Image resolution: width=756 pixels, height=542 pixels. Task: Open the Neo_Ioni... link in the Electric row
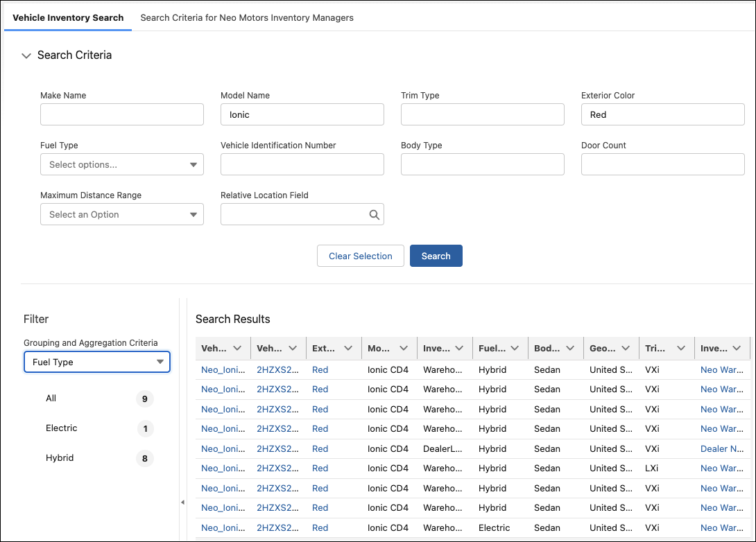(223, 528)
